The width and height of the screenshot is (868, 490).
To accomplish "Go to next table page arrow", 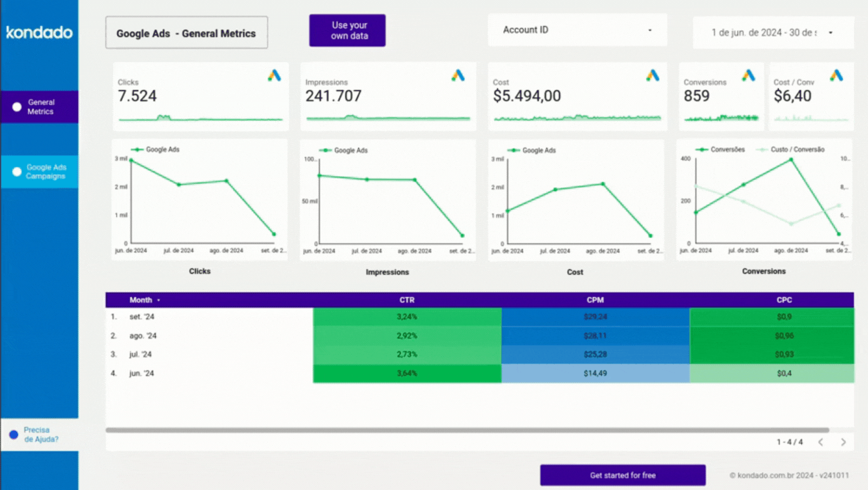I will (843, 442).
